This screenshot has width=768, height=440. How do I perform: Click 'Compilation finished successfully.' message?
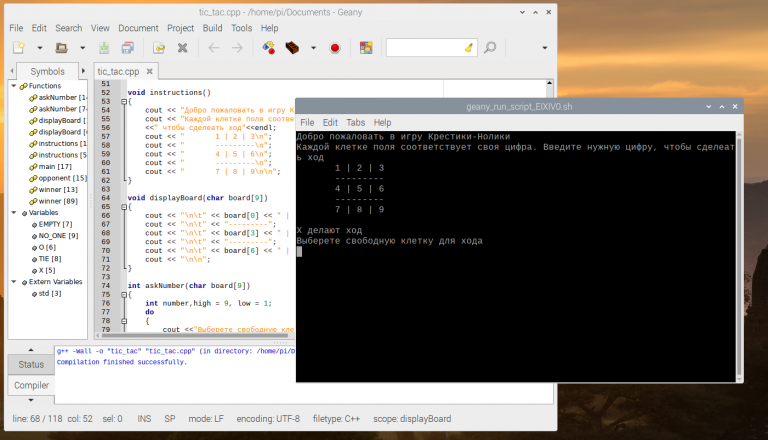(121, 362)
